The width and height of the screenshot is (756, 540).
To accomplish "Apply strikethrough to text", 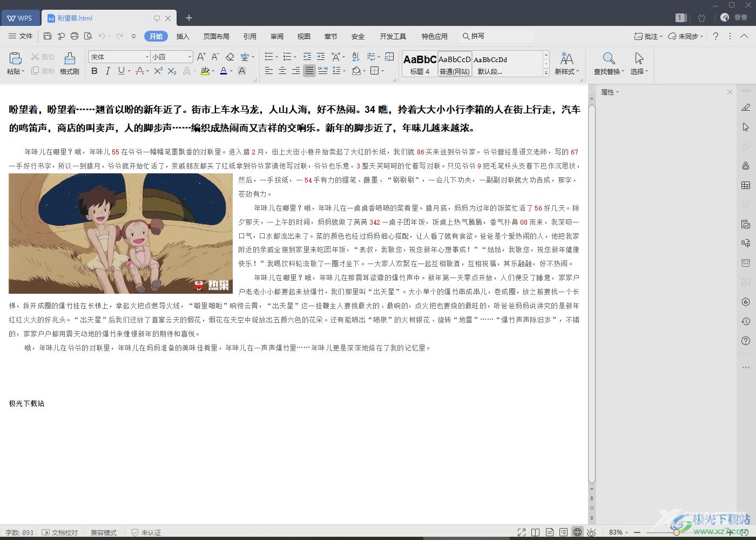I will [140, 71].
